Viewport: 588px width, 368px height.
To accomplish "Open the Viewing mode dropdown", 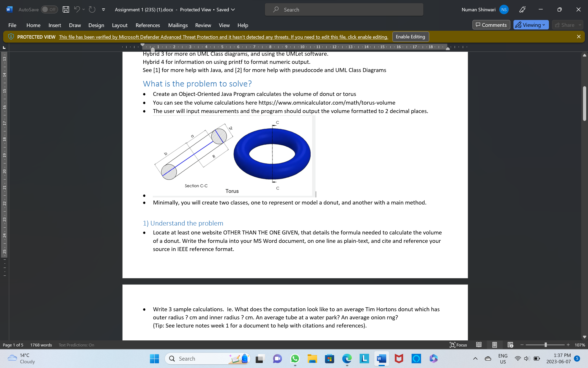I will pos(531,25).
